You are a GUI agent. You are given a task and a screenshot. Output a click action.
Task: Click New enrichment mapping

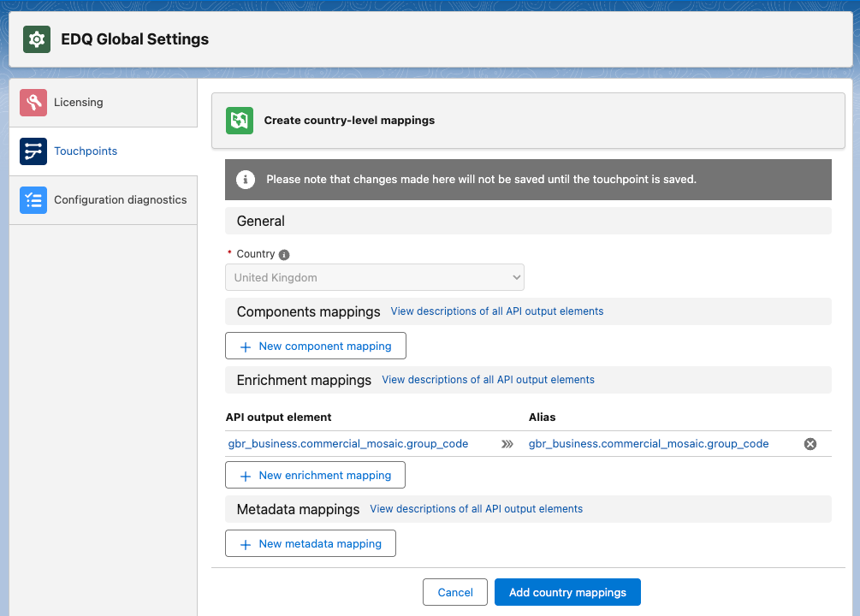(x=315, y=474)
